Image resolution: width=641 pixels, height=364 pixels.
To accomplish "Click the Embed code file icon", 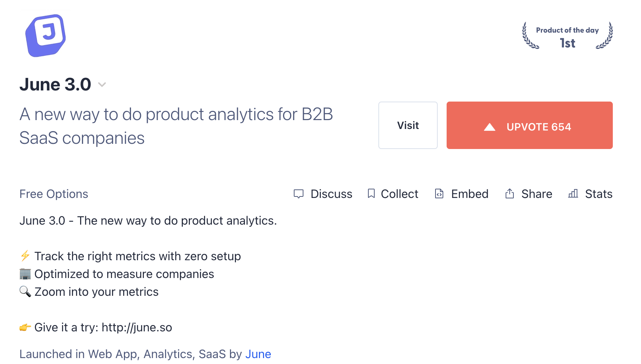I will point(439,193).
